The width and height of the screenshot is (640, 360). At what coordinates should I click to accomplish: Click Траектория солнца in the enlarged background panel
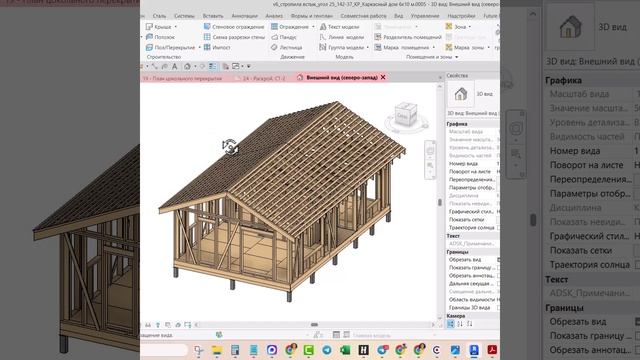(590, 265)
